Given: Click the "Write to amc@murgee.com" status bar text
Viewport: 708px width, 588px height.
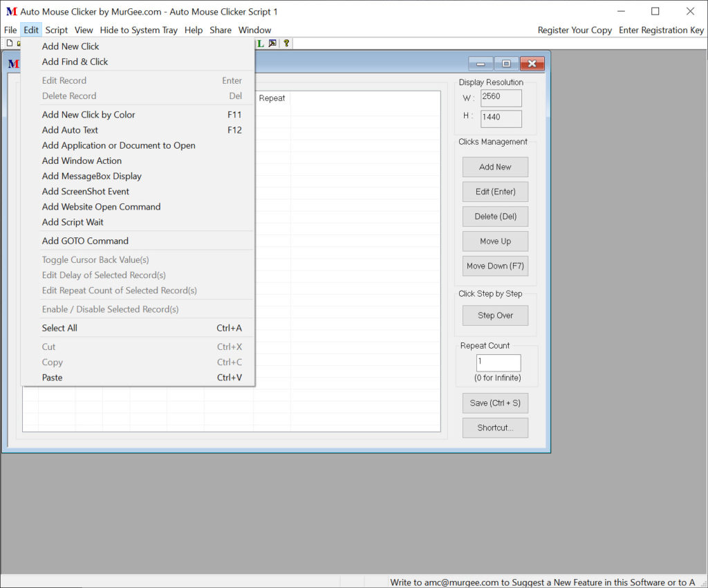Looking at the screenshot, I should 542,582.
